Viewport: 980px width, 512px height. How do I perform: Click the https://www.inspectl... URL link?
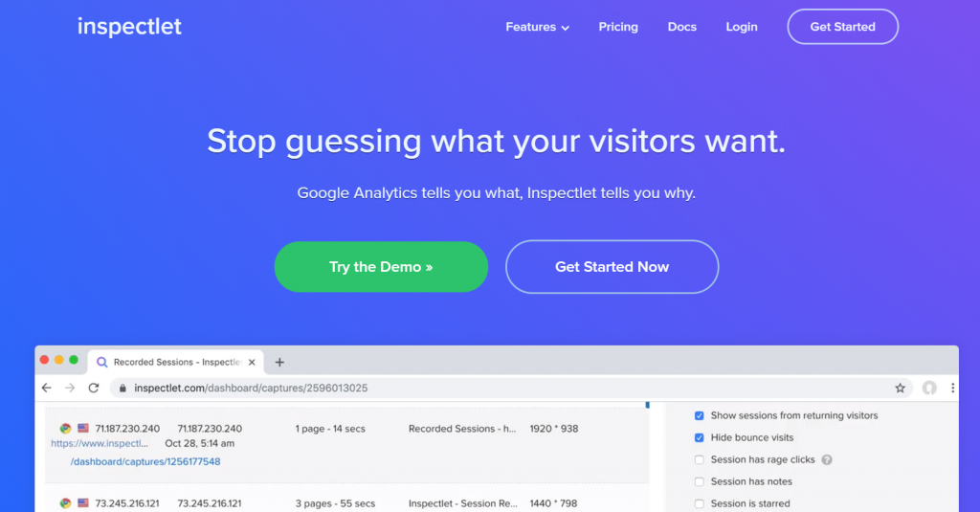100,443
